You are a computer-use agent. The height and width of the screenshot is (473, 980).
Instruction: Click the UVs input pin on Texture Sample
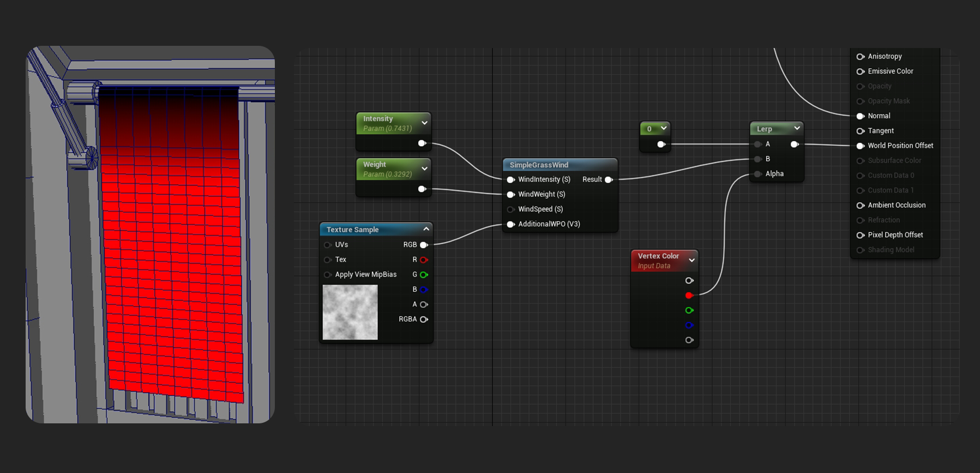(x=328, y=245)
